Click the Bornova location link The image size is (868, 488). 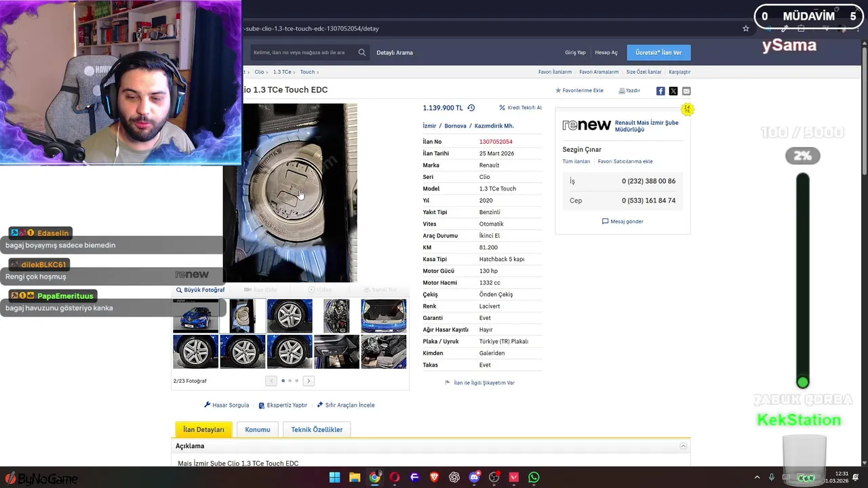pos(455,126)
